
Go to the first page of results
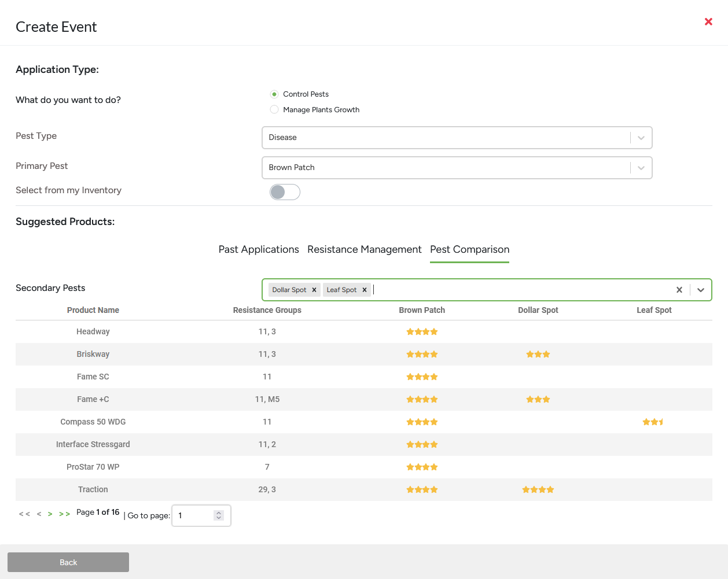pos(24,514)
